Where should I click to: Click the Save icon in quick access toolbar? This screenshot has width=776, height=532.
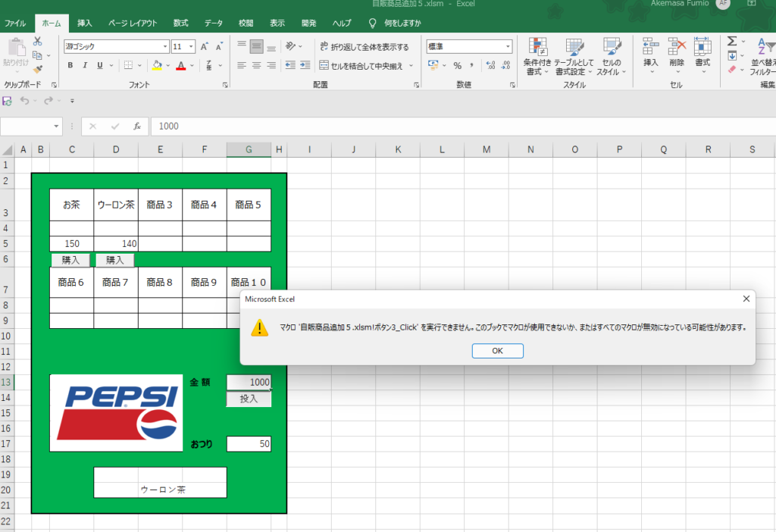click(8, 100)
